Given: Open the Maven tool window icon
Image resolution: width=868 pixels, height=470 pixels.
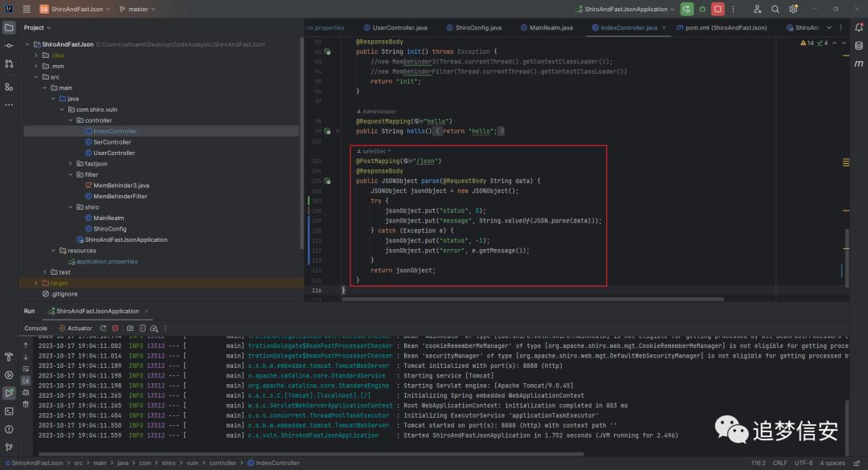Looking at the screenshot, I should pos(858,63).
